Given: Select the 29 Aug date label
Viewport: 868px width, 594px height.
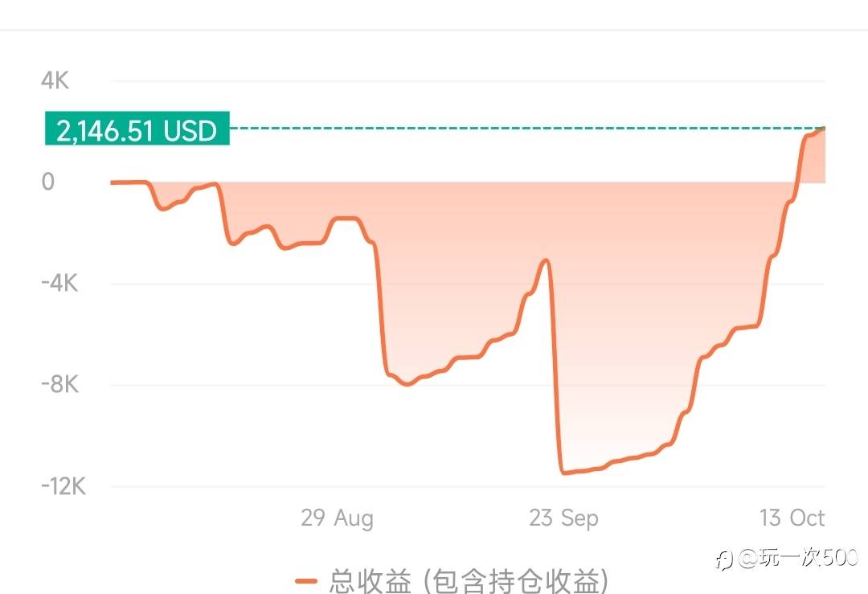Looking at the screenshot, I should click(337, 518).
